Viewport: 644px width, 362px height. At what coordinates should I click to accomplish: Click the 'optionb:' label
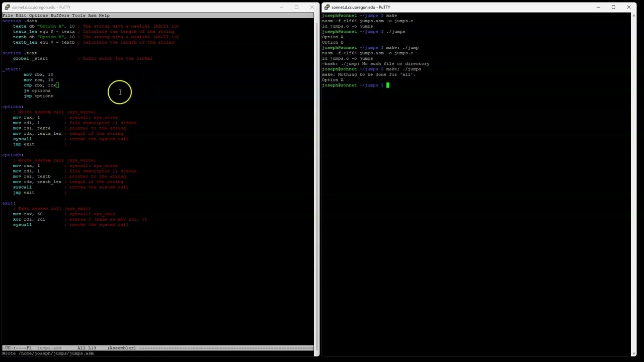coord(13,155)
